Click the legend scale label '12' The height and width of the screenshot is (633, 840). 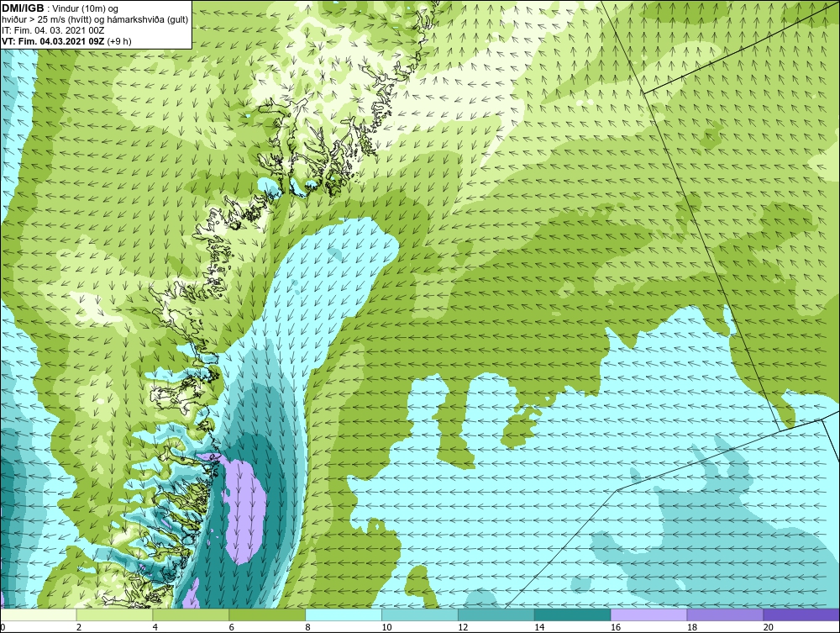(463, 627)
